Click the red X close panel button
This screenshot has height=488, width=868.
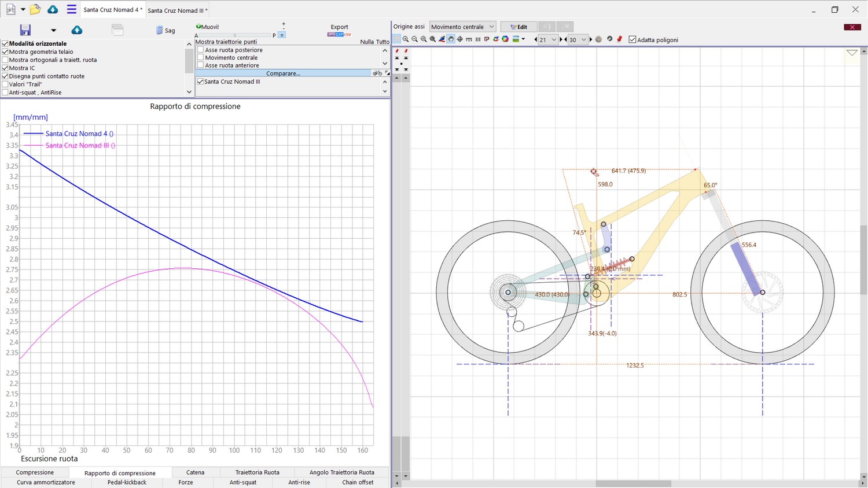pyautogui.click(x=852, y=27)
